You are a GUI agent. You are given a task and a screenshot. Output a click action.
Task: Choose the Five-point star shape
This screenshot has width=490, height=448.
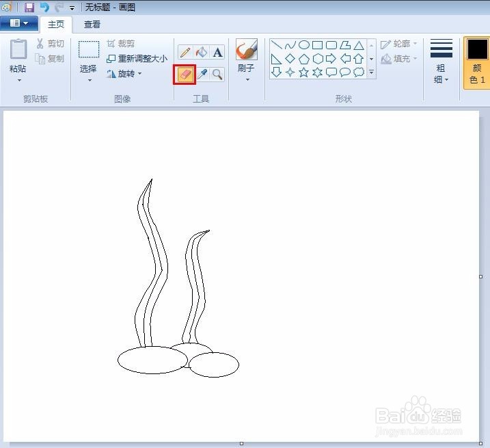[303, 73]
